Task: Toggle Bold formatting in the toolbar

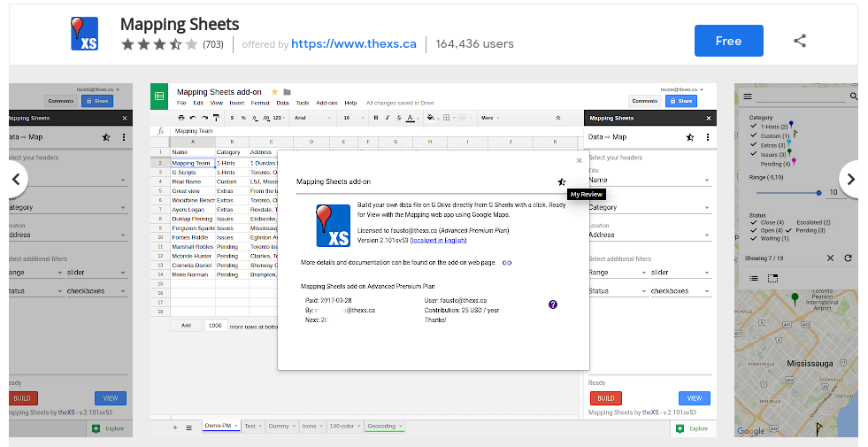Action: point(376,118)
